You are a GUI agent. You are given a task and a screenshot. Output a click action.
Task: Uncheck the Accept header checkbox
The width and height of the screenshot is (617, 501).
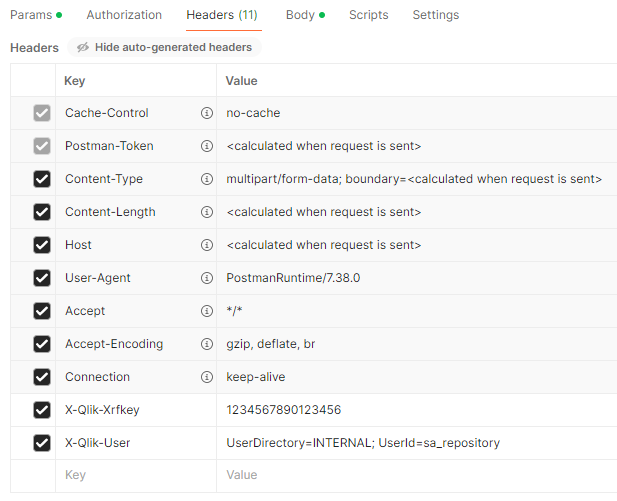(42, 311)
